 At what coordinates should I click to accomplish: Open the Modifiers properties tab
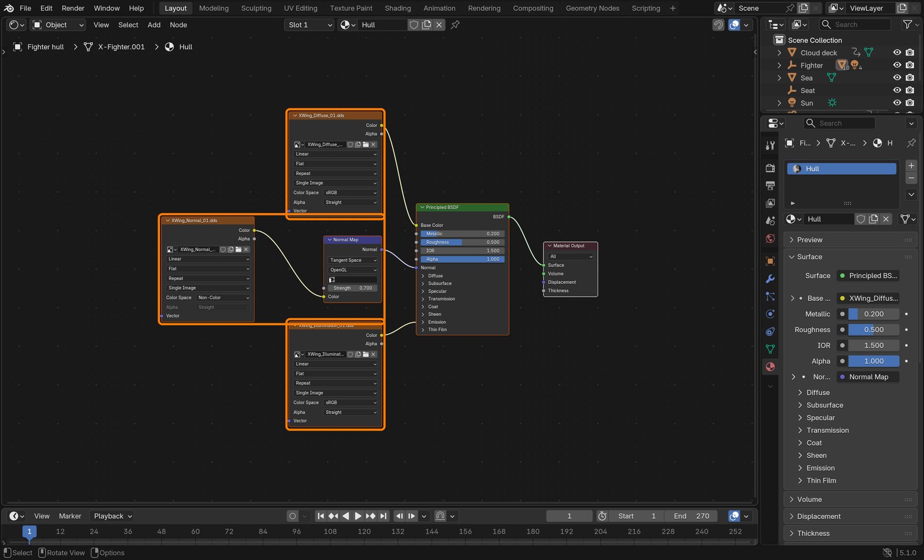click(770, 279)
